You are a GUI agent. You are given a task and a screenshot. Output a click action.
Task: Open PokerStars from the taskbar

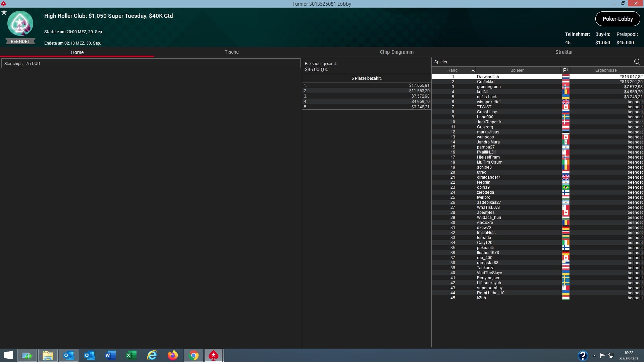click(x=214, y=355)
